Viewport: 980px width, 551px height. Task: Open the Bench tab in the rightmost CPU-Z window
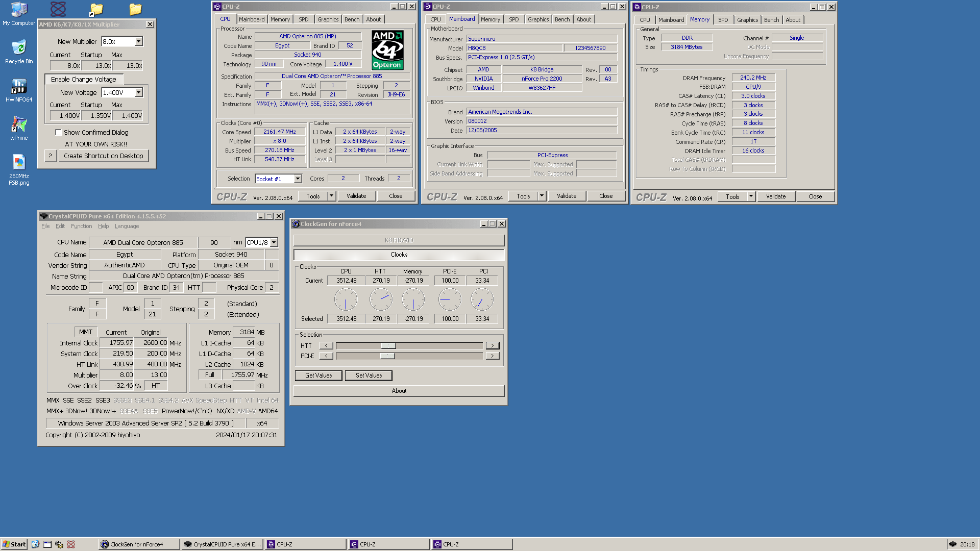coord(772,20)
